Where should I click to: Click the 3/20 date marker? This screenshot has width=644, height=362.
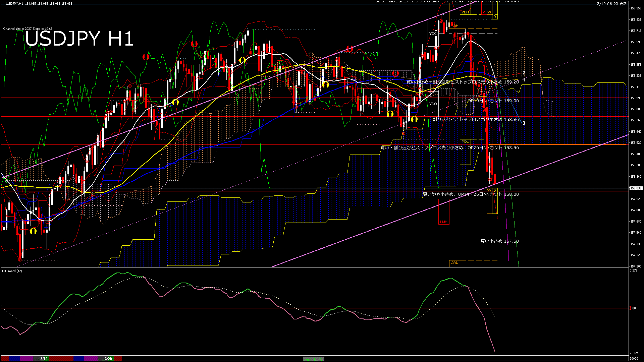point(108,359)
